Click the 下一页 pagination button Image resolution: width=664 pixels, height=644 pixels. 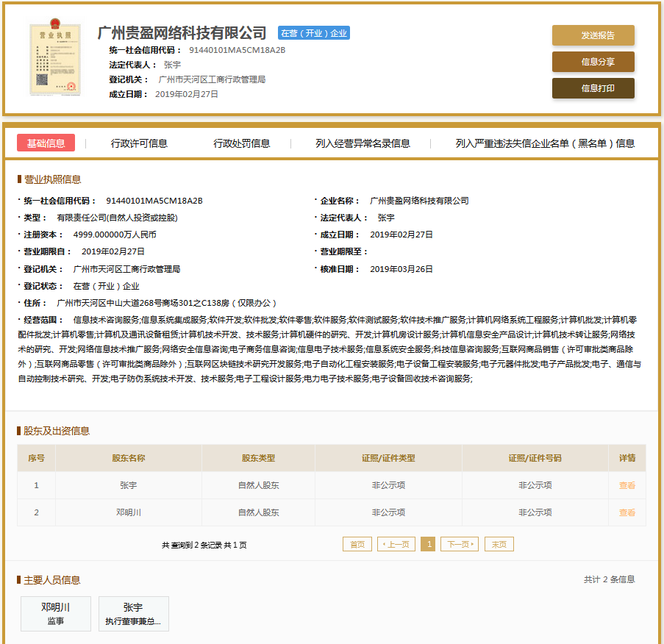(x=459, y=544)
